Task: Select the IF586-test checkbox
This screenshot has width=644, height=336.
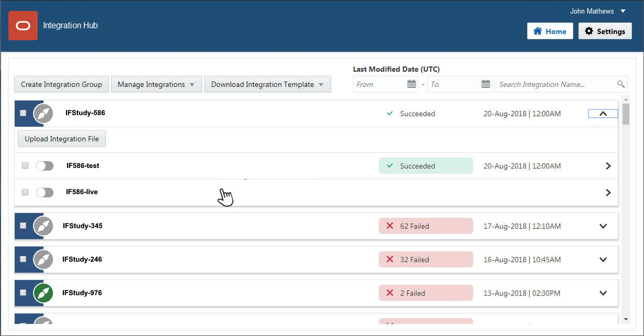Action: click(25, 165)
